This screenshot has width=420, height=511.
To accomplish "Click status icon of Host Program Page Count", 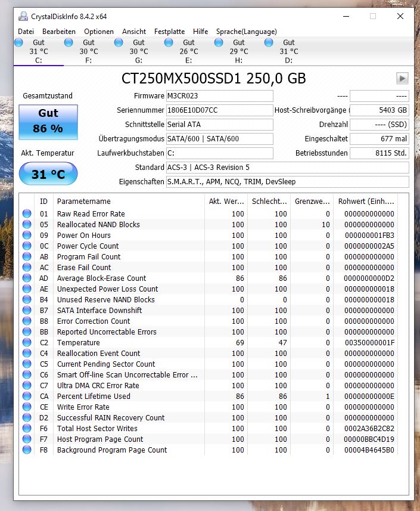I will 27,439.
